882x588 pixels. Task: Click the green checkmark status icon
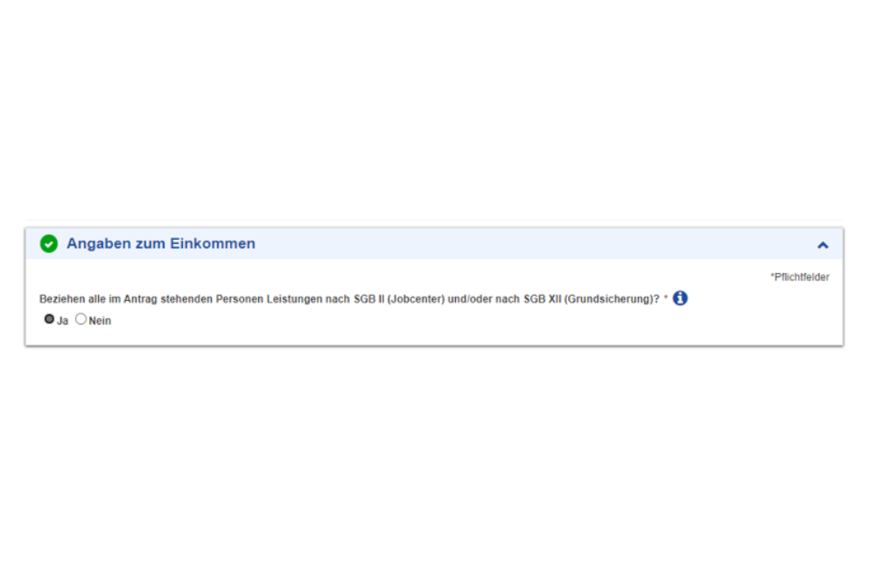49,243
